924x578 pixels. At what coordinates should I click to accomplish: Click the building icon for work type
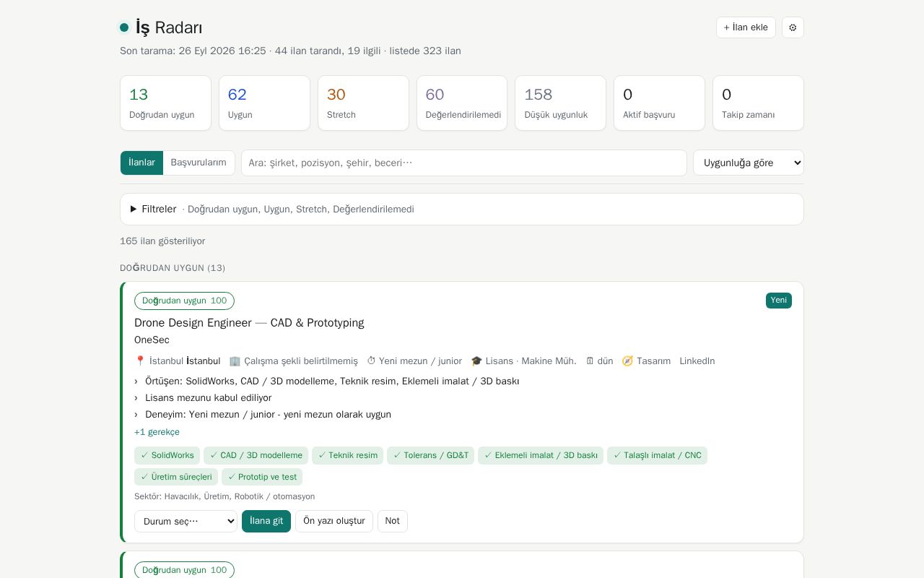(235, 361)
